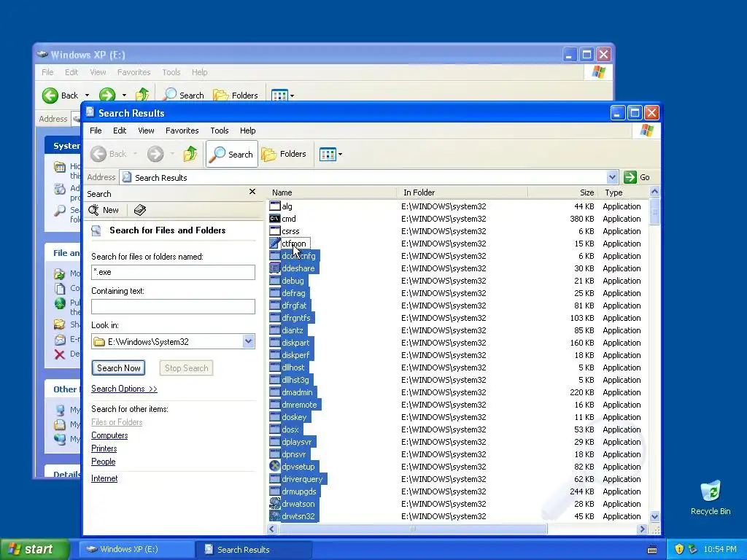Select the drwtsn32 application icon

point(275,516)
